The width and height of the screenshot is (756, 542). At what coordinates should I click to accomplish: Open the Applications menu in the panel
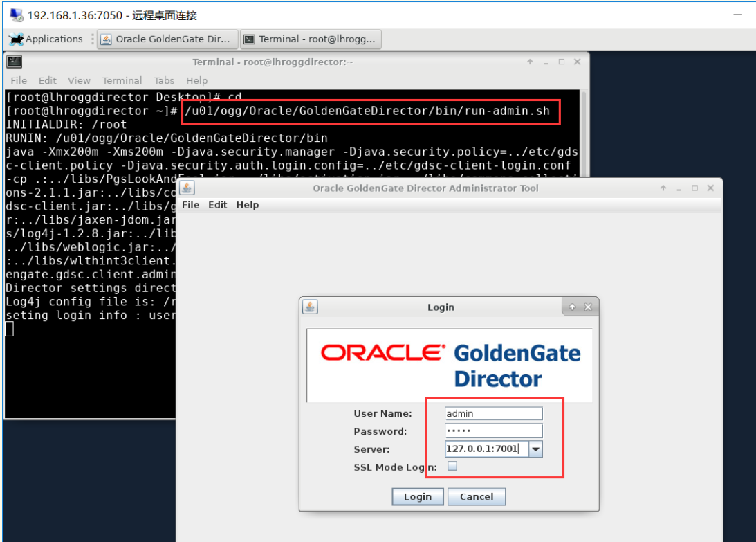[x=46, y=39]
